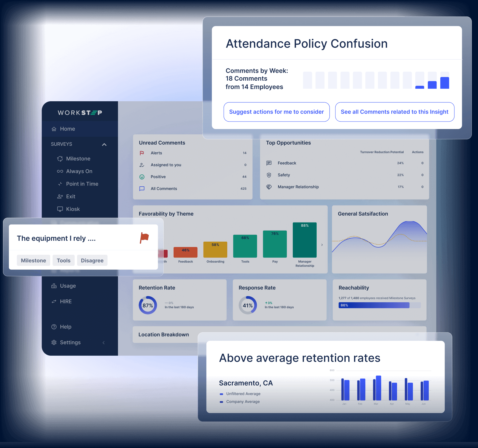Open Point in Time surveys
478x448 pixels.
(82, 184)
